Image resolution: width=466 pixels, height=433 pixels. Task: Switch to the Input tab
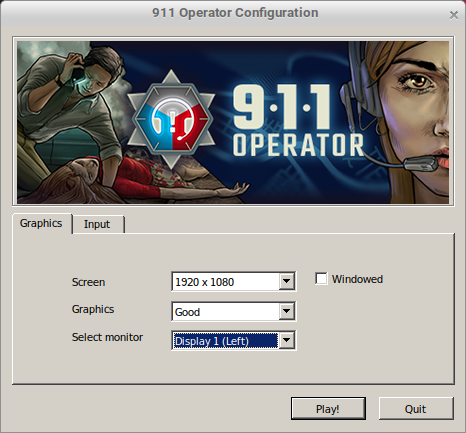[x=99, y=224]
